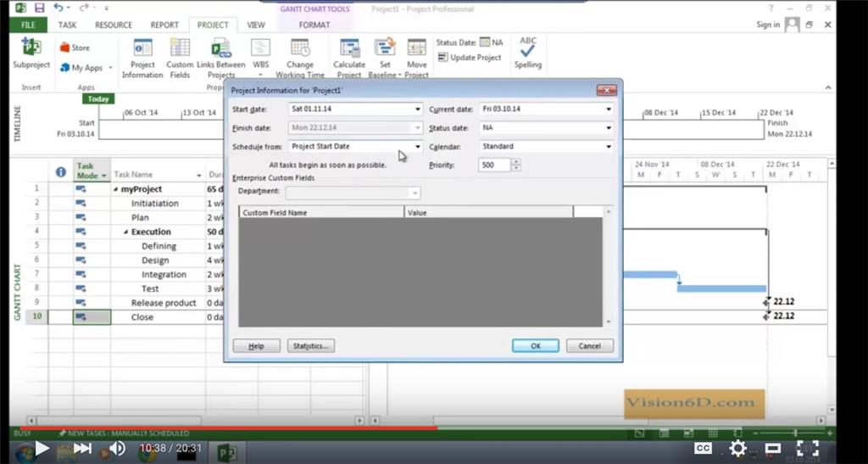Open the Schedule from dropdown
The width and height of the screenshot is (868, 464).
tap(417, 147)
